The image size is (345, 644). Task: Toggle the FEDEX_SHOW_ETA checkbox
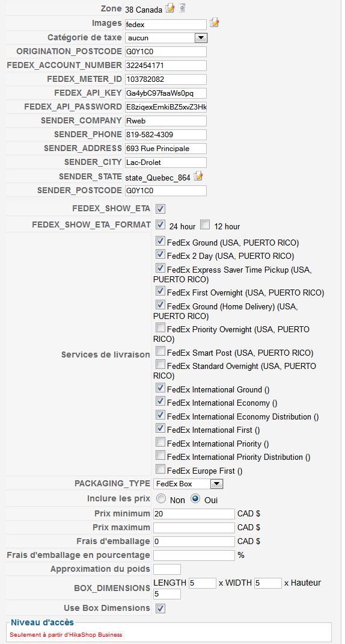point(160,209)
